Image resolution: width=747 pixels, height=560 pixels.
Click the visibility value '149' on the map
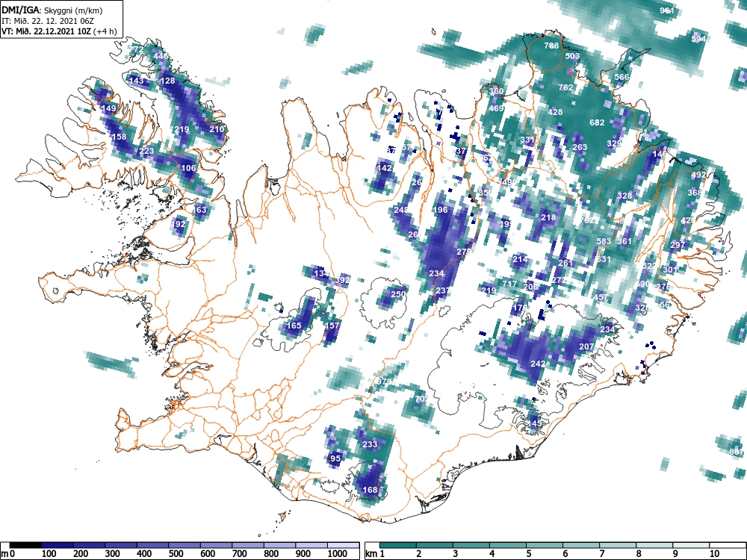pyautogui.click(x=108, y=108)
